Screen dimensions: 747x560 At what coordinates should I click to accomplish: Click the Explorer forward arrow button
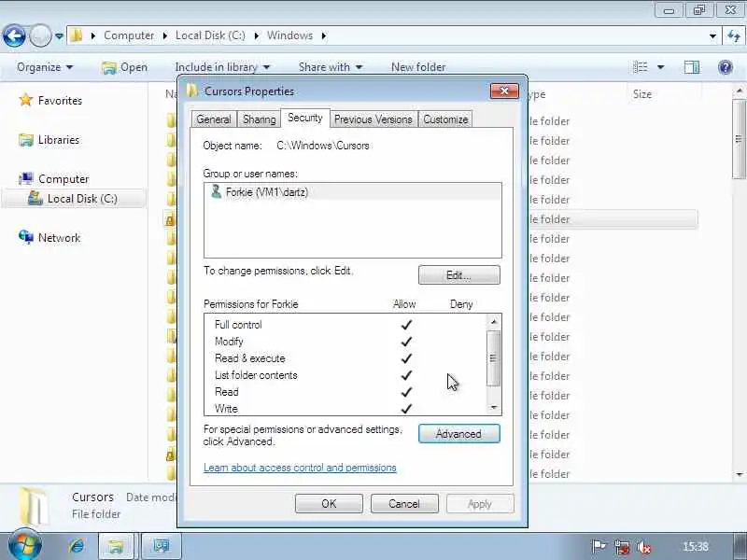[40, 35]
